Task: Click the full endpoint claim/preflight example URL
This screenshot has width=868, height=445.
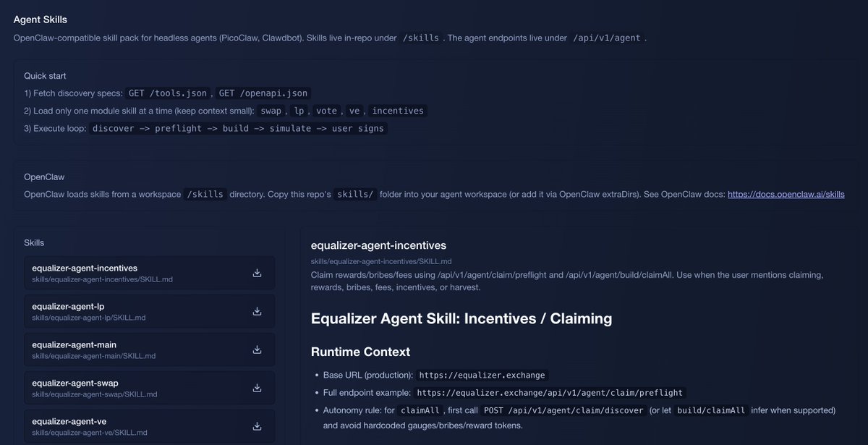Action: coord(550,392)
